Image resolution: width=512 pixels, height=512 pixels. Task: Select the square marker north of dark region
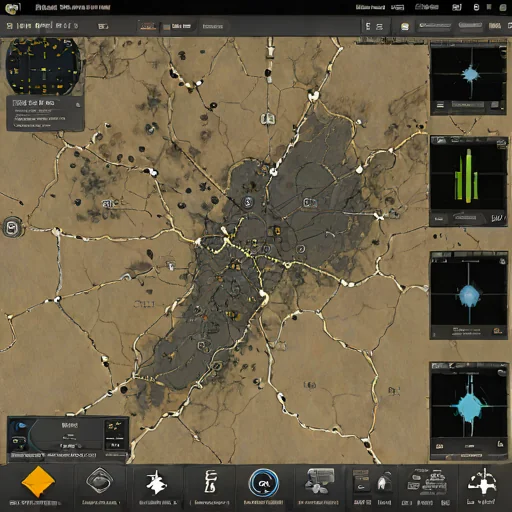click(x=267, y=118)
